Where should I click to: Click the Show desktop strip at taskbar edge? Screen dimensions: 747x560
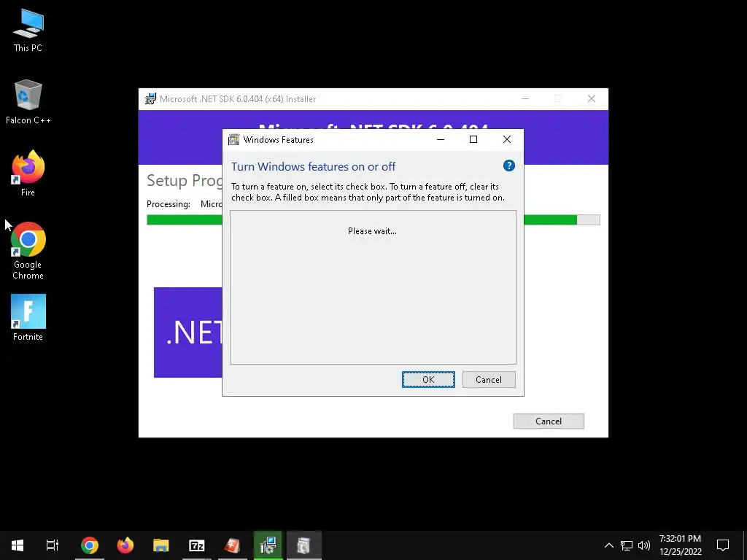tap(745, 545)
